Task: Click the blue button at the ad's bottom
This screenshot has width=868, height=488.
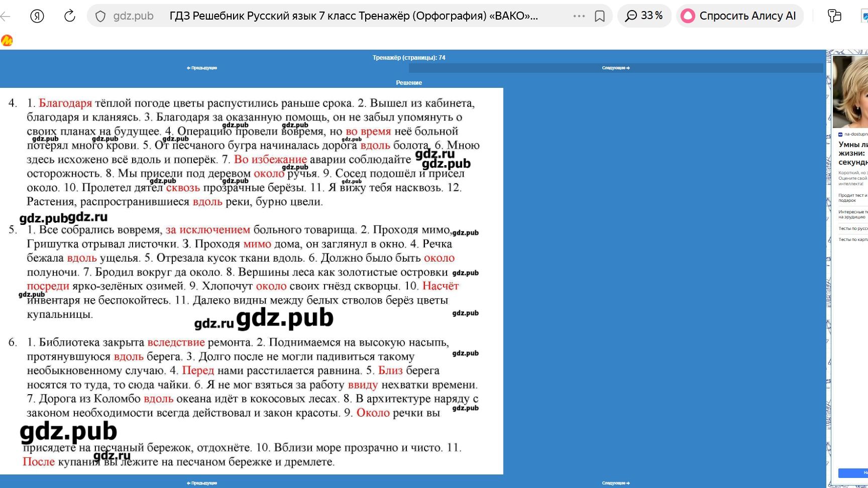Action: click(x=853, y=473)
